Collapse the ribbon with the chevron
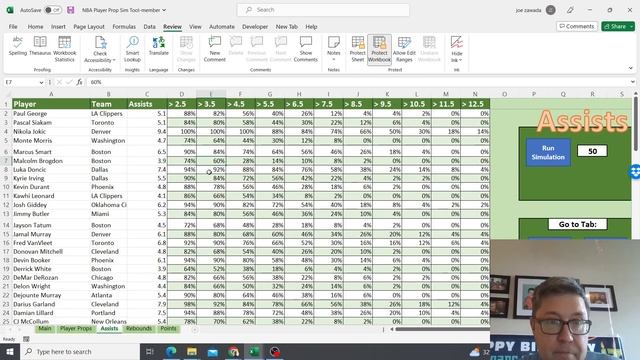This screenshot has width=640, height=360. [630, 68]
